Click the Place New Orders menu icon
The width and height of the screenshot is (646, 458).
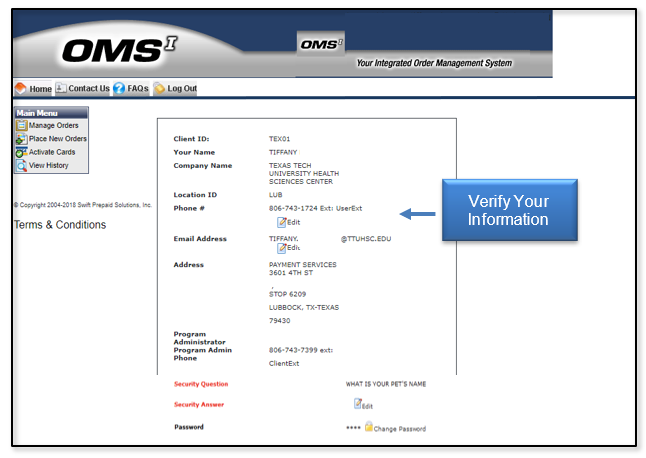(21, 139)
